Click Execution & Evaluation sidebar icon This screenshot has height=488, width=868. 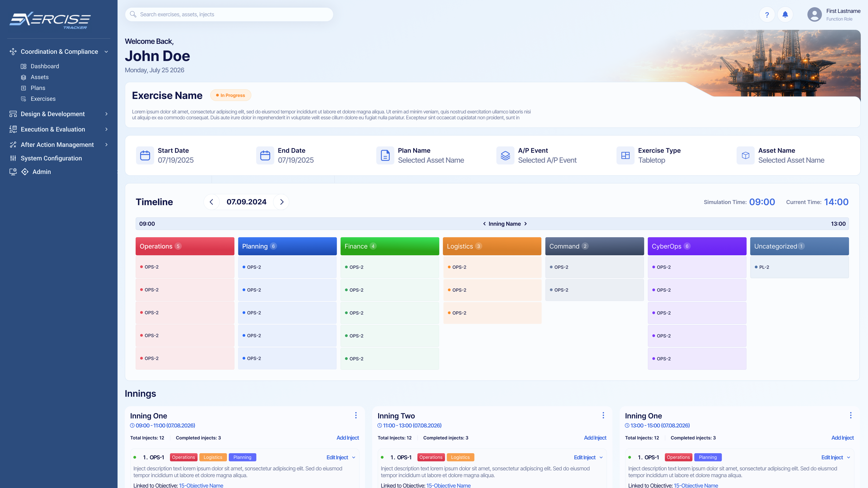point(13,129)
